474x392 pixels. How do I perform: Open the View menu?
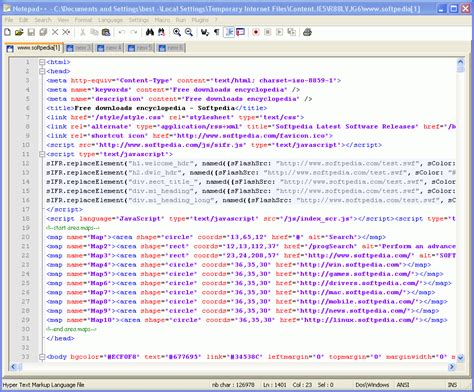[63, 20]
